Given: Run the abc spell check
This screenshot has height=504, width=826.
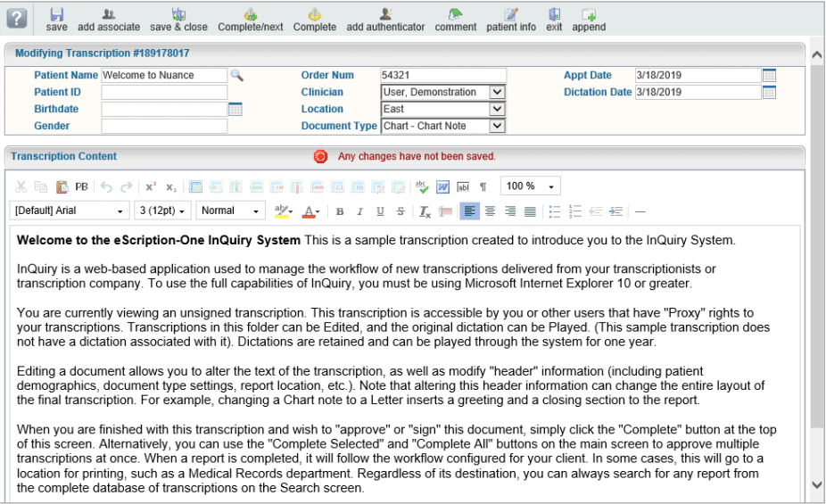Looking at the screenshot, I should click(421, 186).
